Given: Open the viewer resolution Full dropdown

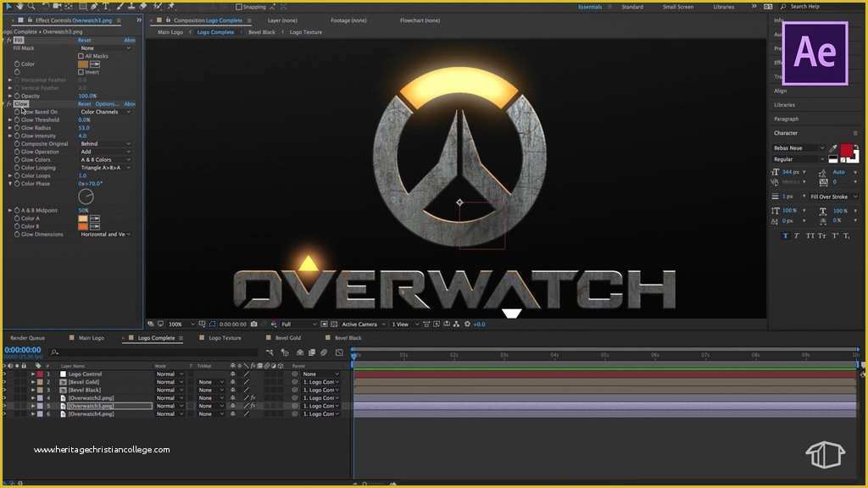Looking at the screenshot, I should 299,324.
